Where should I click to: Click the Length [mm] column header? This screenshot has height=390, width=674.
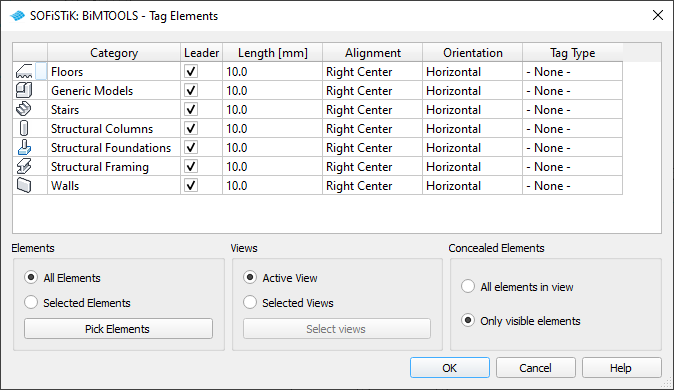coord(273,52)
